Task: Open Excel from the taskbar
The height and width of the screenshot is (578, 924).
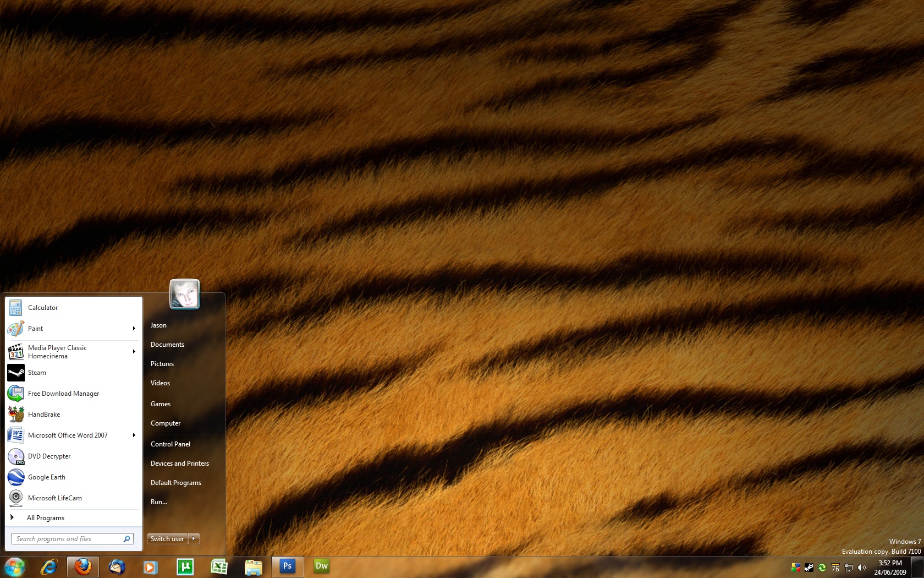Action: (219, 566)
